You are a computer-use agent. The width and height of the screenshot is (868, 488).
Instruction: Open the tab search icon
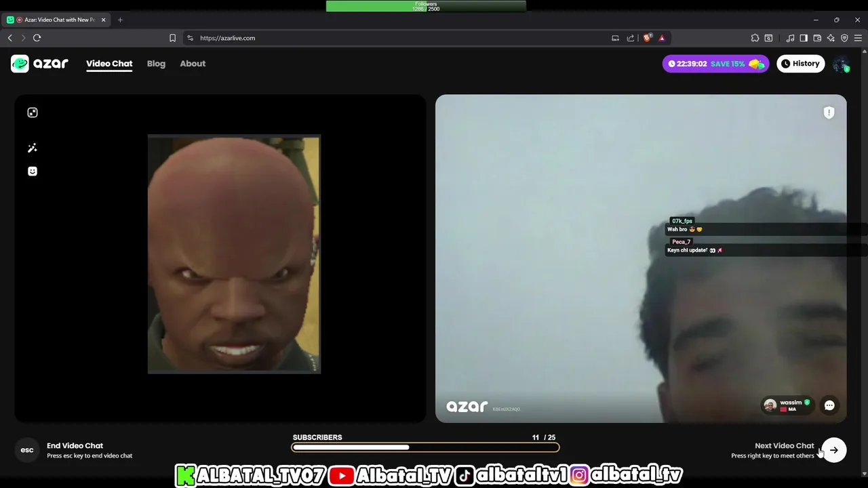click(768, 38)
